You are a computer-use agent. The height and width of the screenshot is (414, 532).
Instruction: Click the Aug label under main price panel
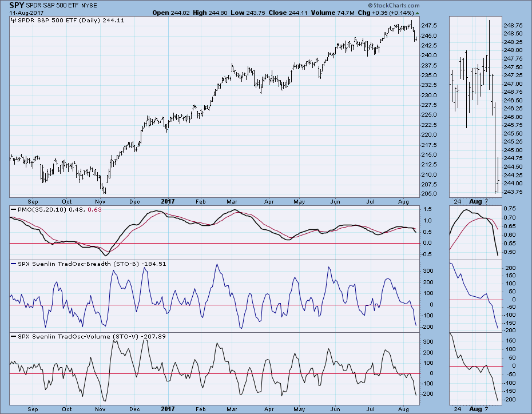click(x=403, y=202)
